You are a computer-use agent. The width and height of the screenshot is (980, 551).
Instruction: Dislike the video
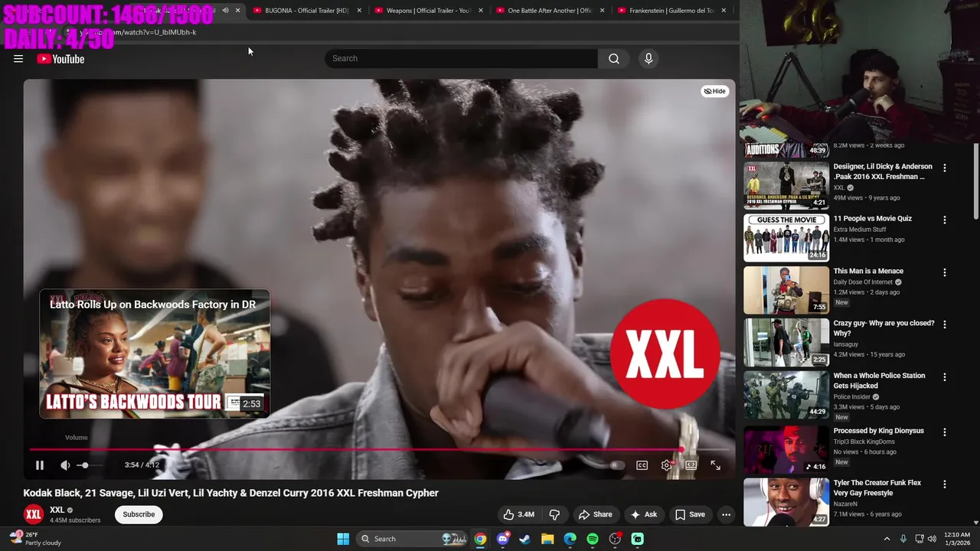click(554, 514)
